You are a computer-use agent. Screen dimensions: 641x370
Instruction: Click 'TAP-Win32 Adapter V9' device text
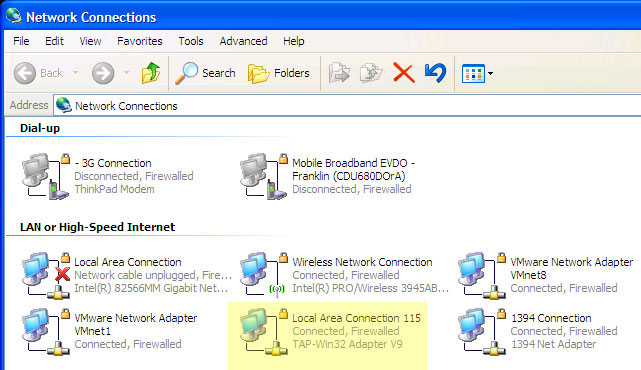[x=347, y=344]
